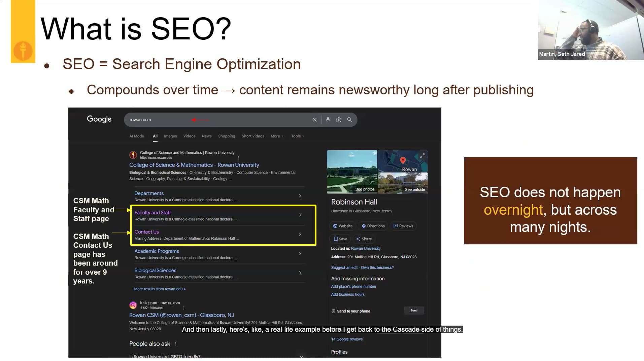Open Google Lens image search icon
The width and height of the screenshot is (644, 361).
click(339, 120)
